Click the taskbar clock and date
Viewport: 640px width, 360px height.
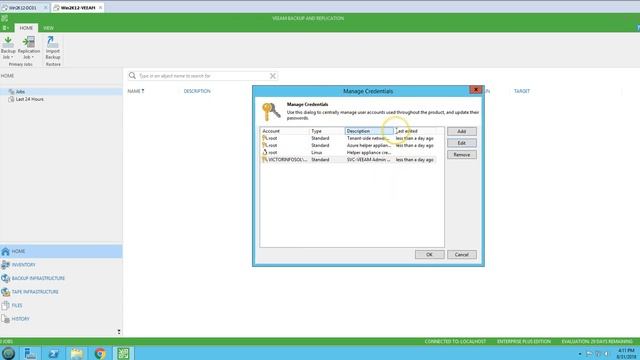coord(626,353)
